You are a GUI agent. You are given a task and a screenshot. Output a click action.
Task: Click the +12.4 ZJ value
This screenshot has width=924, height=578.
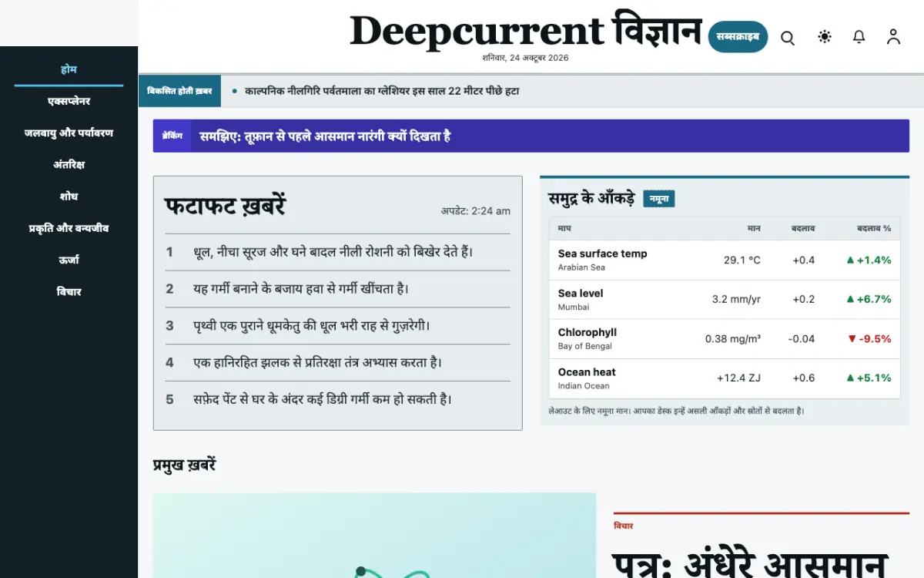pos(738,378)
